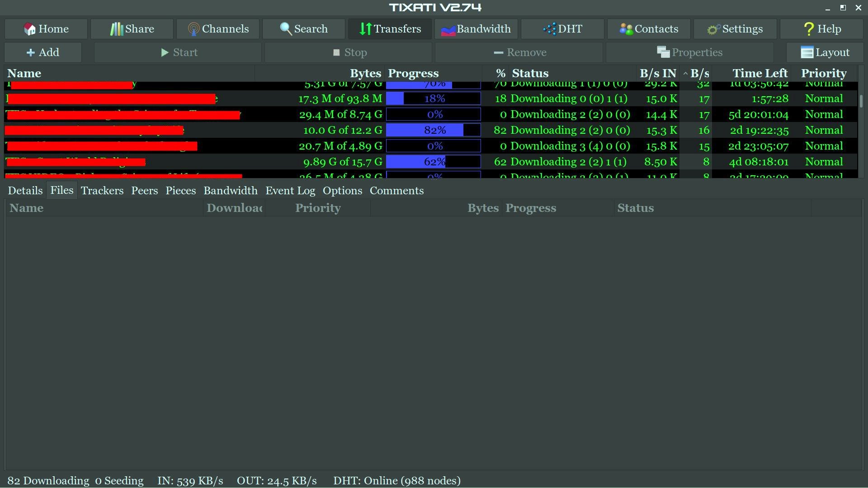This screenshot has width=868, height=488.
Task: Switch to the Options tab
Action: [x=342, y=191]
